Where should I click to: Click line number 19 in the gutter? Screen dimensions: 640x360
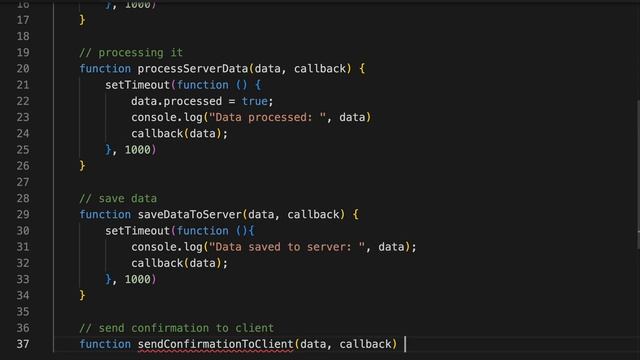[23, 53]
